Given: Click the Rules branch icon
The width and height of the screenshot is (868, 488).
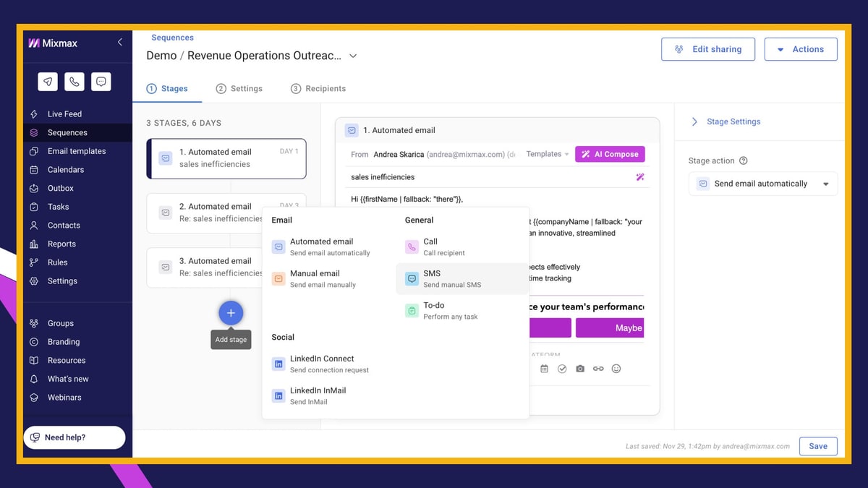Looking at the screenshot, I should [34, 262].
